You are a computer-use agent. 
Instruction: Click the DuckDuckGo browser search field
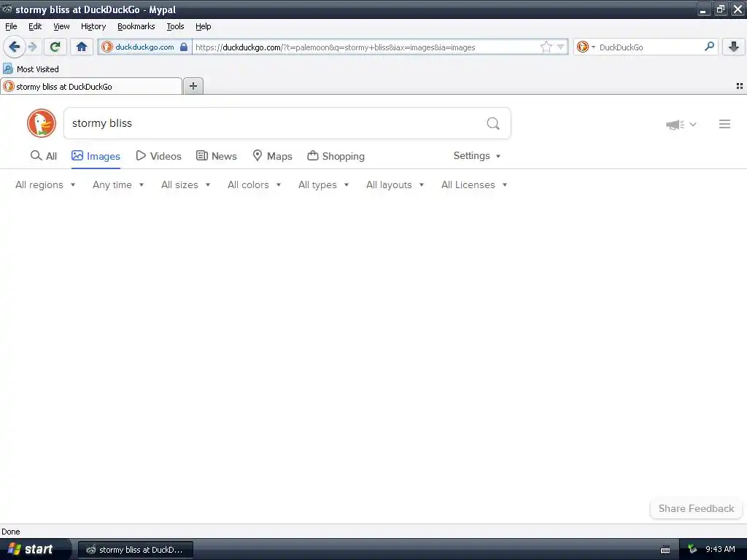(x=648, y=47)
